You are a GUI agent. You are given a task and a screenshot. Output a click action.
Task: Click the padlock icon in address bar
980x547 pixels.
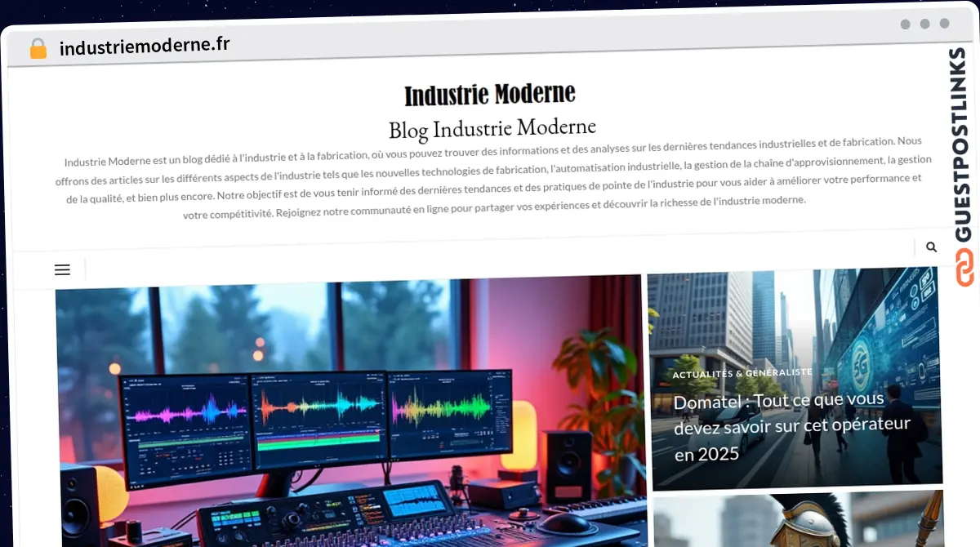(38, 49)
